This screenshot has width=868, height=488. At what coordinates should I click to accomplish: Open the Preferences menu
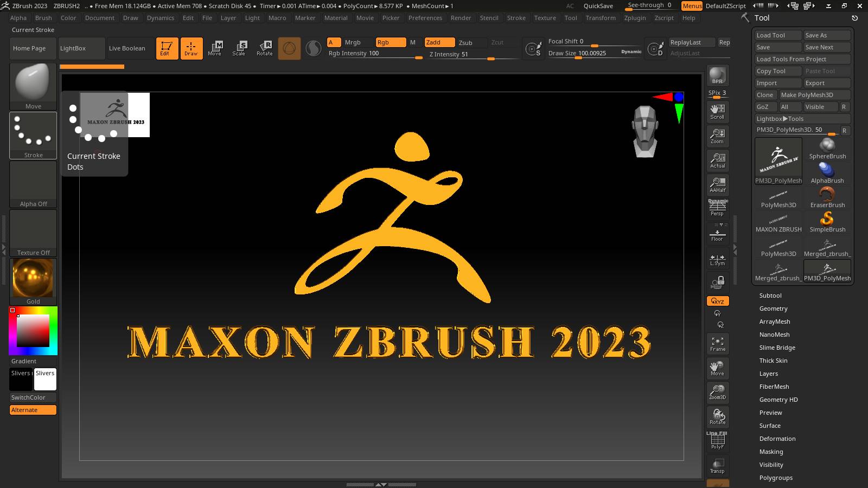[425, 17]
